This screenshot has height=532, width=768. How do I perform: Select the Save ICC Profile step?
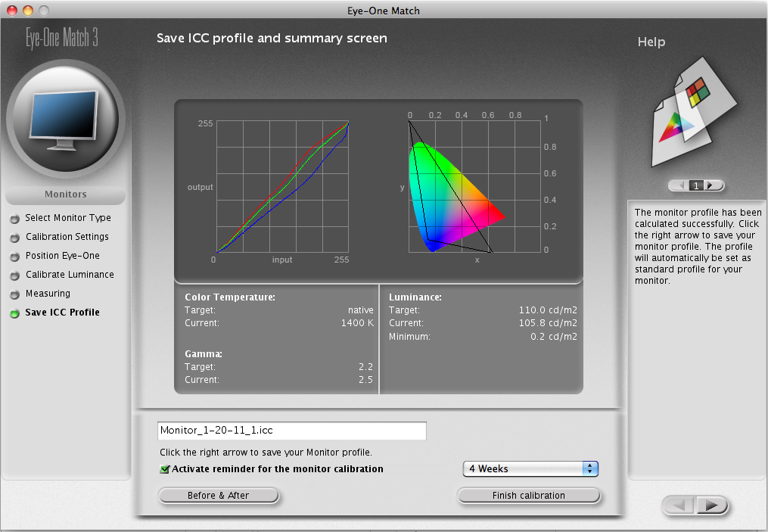point(62,313)
